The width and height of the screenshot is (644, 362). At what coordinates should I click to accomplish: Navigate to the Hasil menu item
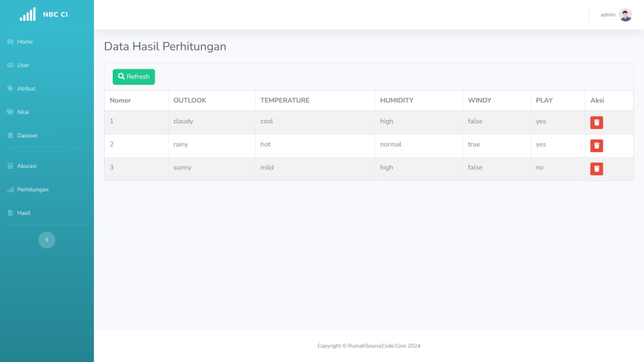[23, 213]
